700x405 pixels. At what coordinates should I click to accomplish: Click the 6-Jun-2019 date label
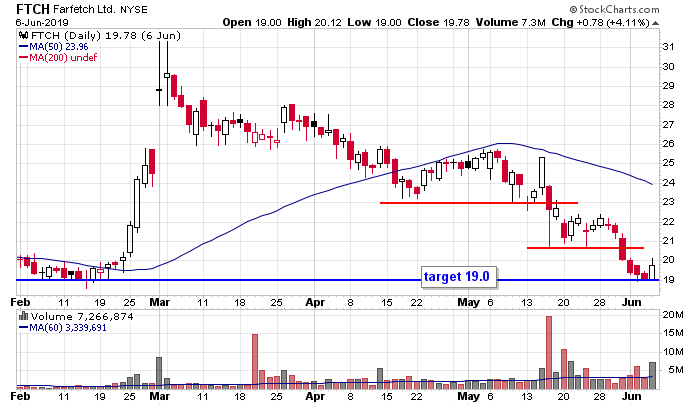click(42, 22)
